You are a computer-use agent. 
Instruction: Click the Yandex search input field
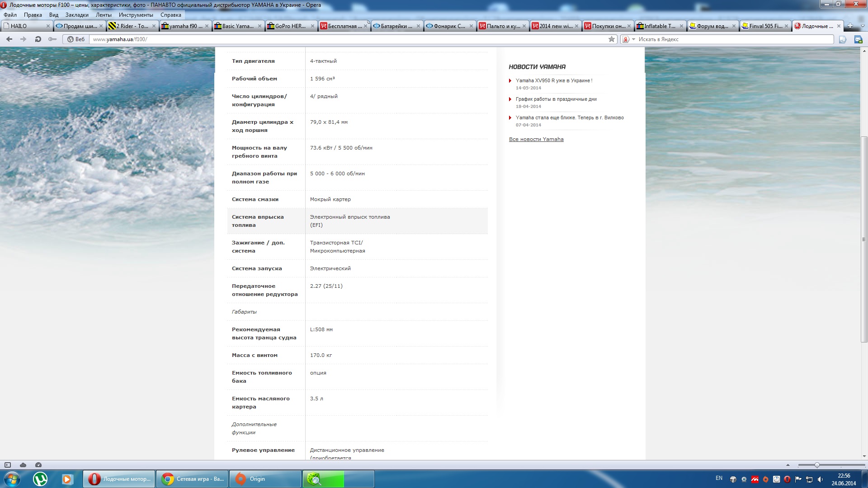click(x=732, y=39)
